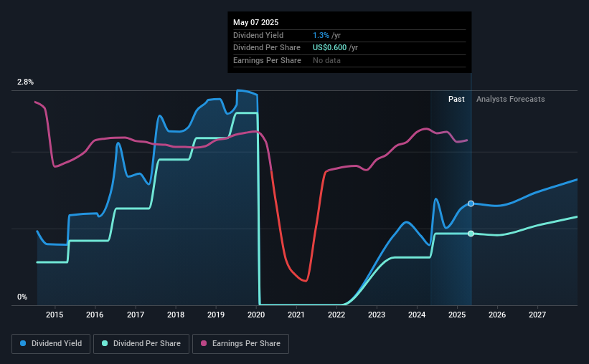Click the 2025 x-axis year label
This screenshot has height=364, width=589.
457,315
